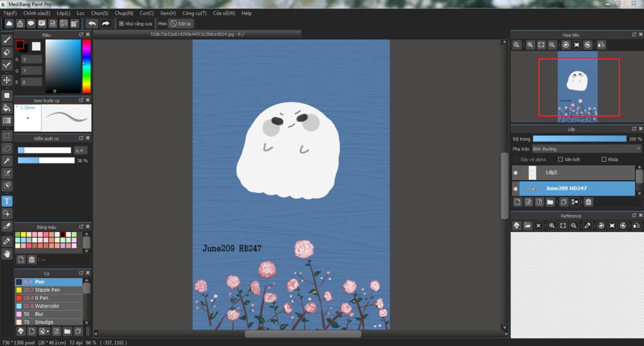
Task: Click the Navigator preview thumbnail
Action: pos(577,87)
